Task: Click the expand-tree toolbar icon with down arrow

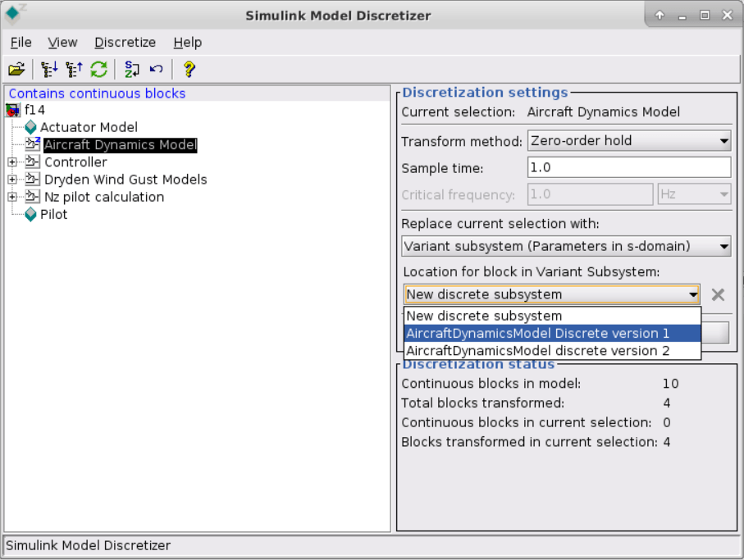Action: pos(49,69)
